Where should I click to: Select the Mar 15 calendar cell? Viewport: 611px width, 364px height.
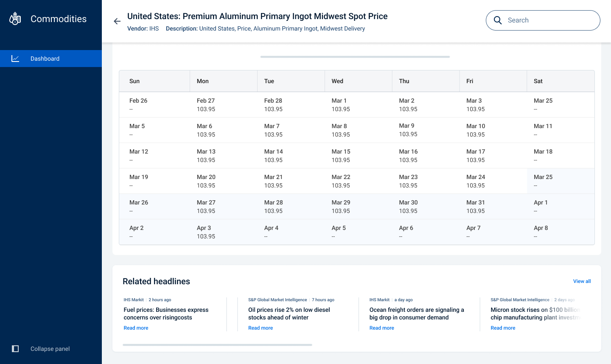[358, 155]
